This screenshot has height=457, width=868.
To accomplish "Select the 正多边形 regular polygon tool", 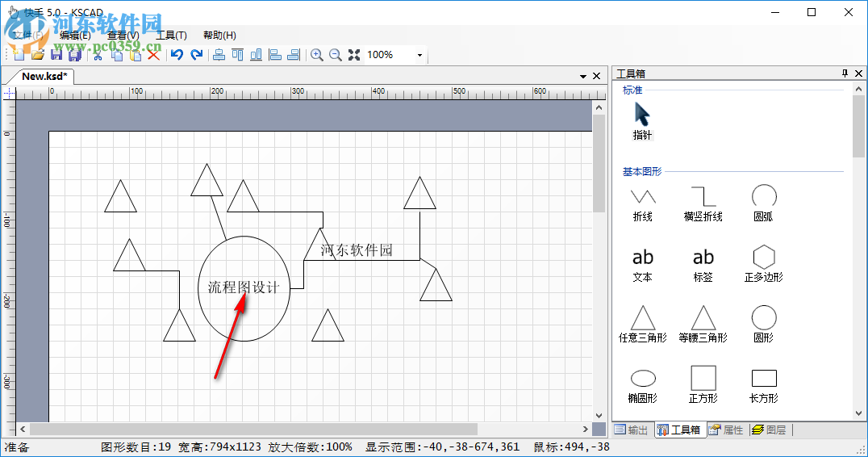I will (763, 264).
